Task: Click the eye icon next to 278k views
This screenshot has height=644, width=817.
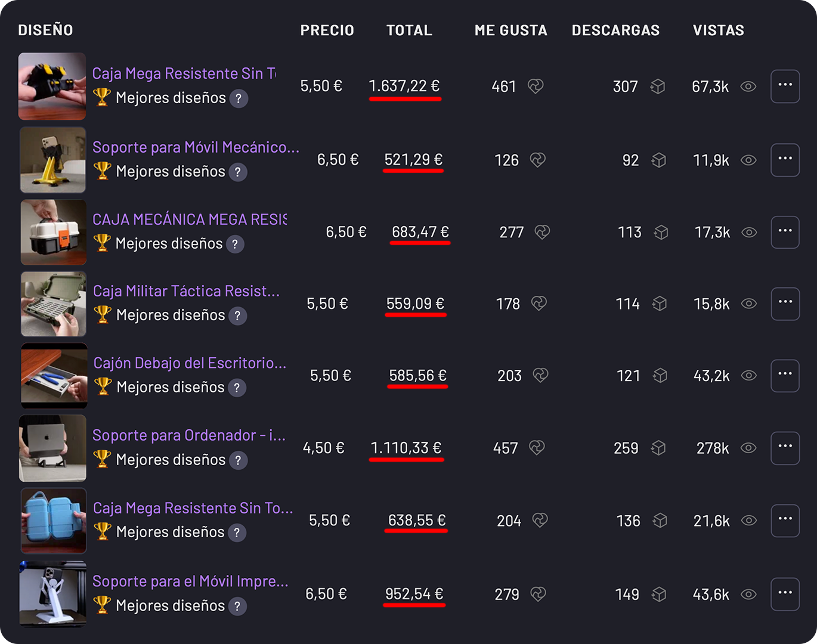Action: [748, 448]
